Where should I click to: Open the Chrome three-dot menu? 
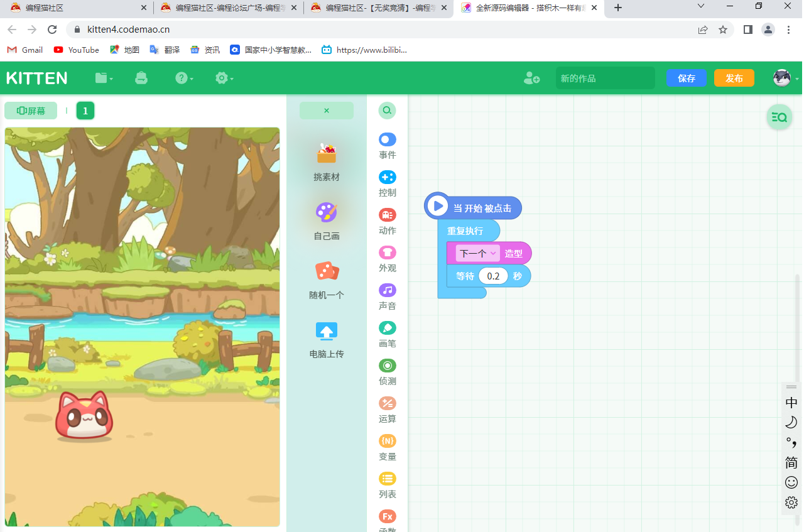click(x=788, y=30)
